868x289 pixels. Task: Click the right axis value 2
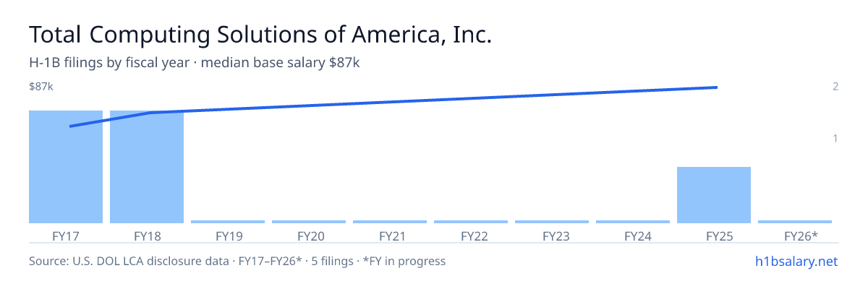coord(835,87)
